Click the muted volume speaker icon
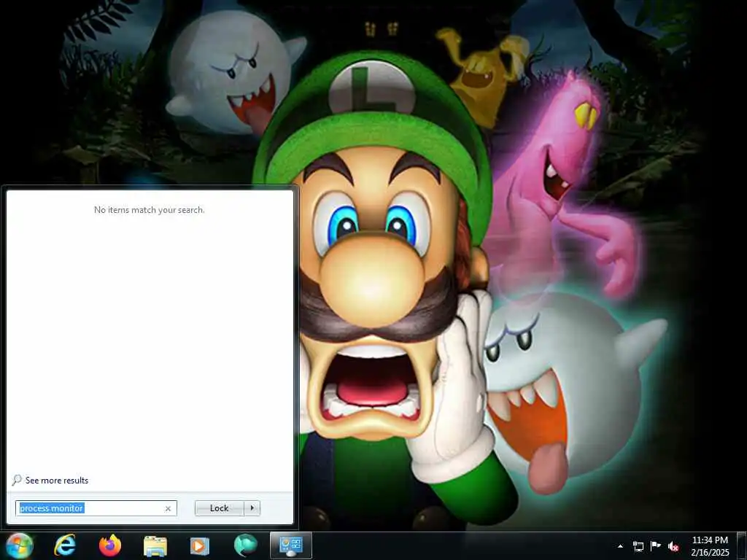747x560 pixels. (x=673, y=546)
